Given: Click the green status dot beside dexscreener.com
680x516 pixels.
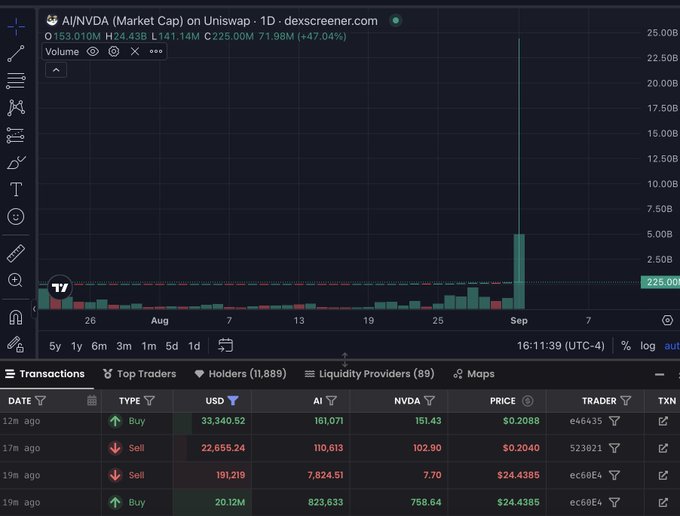Looking at the screenshot, I should [x=396, y=20].
